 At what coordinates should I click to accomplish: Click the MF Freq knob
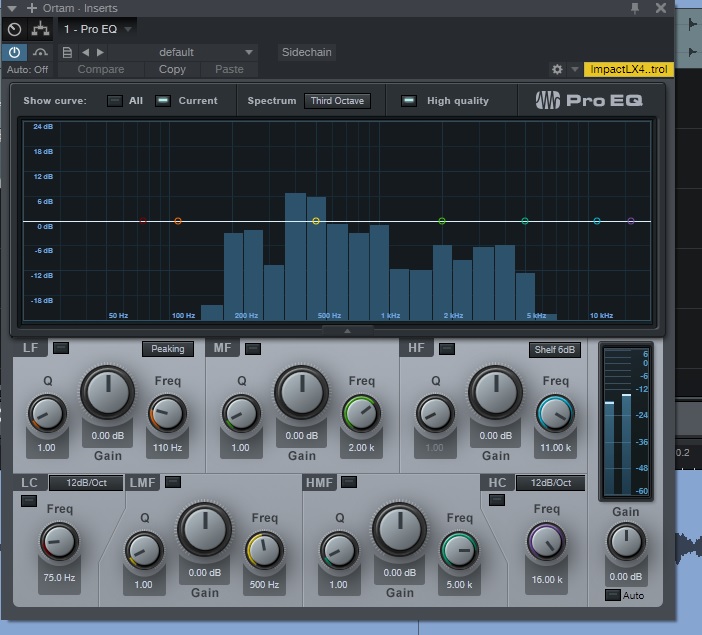(362, 413)
